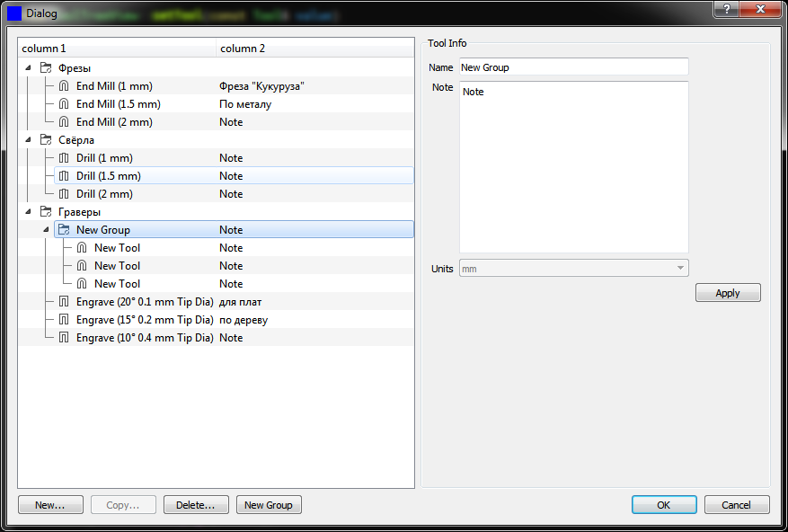Click the end mill icon for End Mill (1.5 mm)
Viewport: 788px width, 532px height.
coord(64,104)
